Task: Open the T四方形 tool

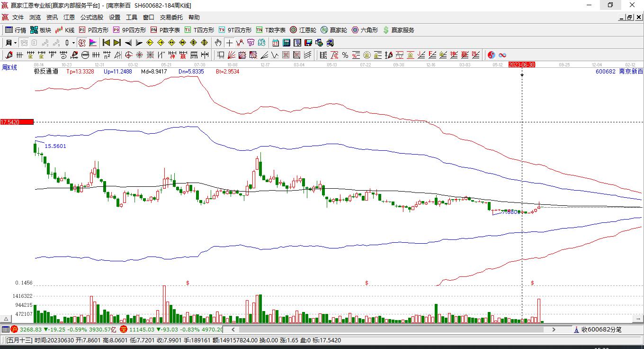Action: [x=199, y=30]
